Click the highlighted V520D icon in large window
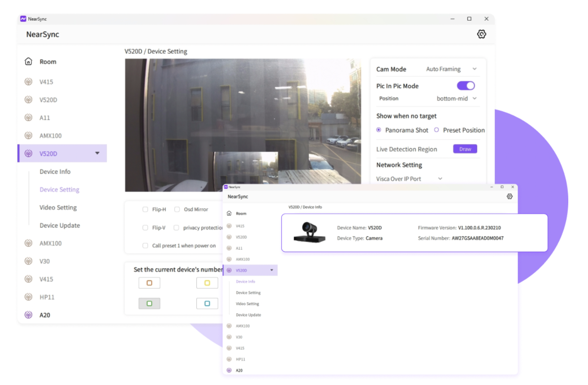The width and height of the screenshot is (588, 385). coord(28,153)
